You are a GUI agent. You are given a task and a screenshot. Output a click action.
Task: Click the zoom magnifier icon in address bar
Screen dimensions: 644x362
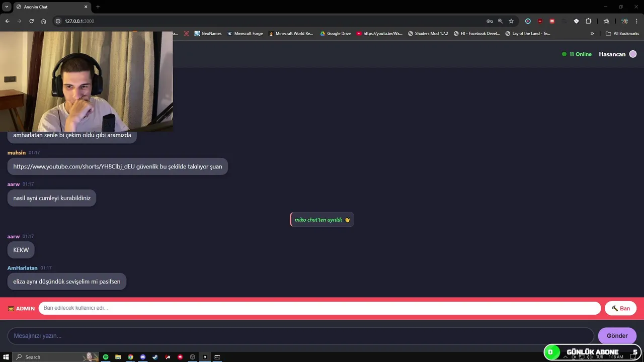(x=500, y=21)
